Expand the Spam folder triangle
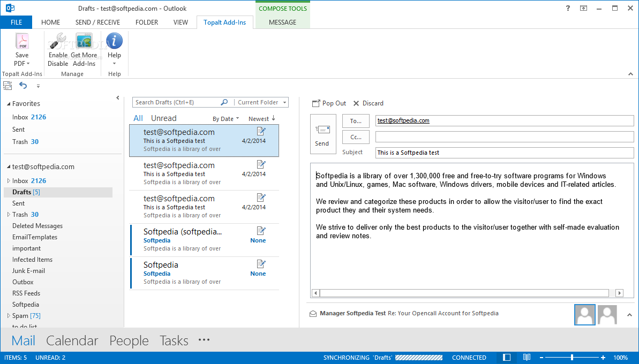Screen dimensions: 639x364 [9, 315]
